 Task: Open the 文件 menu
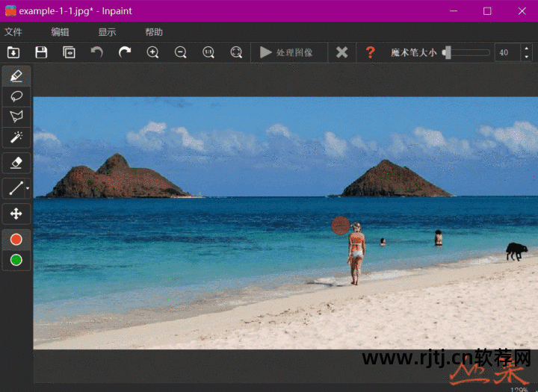(x=13, y=32)
